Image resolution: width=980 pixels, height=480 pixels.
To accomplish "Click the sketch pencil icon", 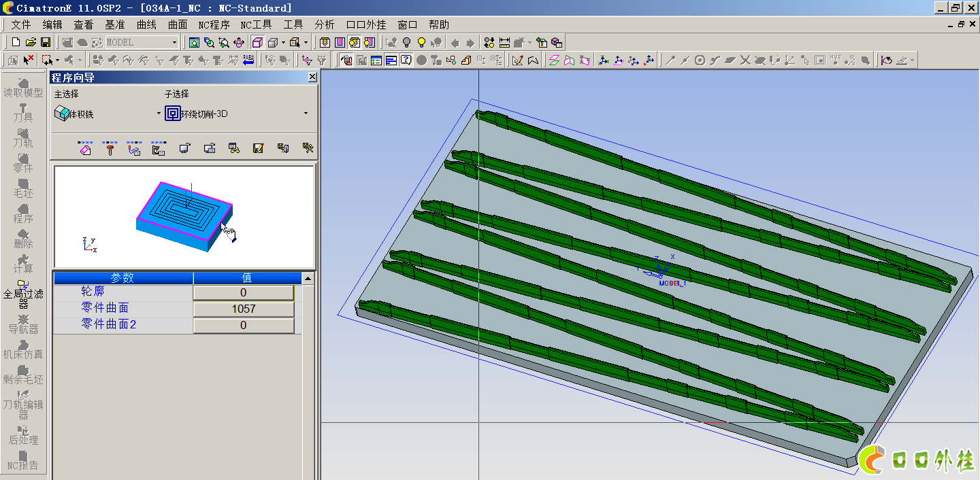I will (x=517, y=60).
